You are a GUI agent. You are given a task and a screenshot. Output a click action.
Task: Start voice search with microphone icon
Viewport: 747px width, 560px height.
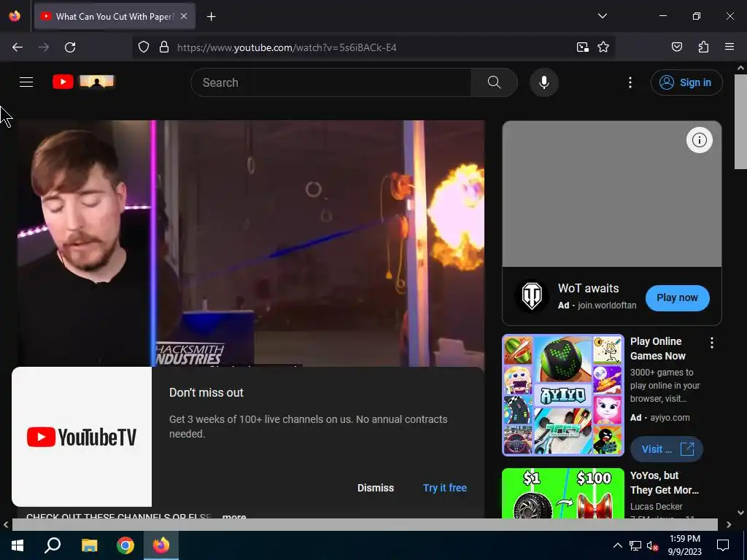(x=543, y=82)
